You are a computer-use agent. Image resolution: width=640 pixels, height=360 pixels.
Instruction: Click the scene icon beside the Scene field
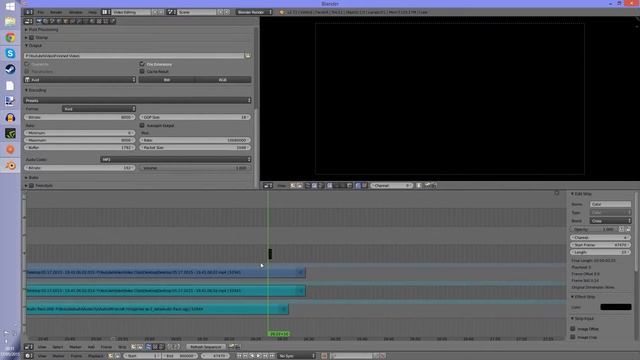171,12
